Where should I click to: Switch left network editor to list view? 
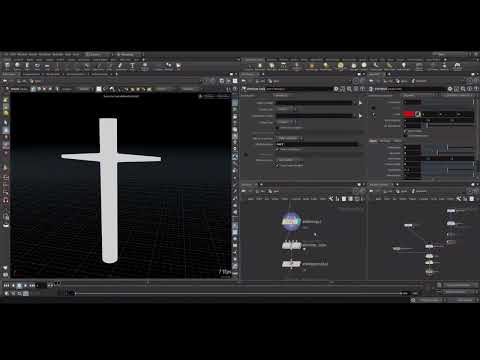[344, 199]
